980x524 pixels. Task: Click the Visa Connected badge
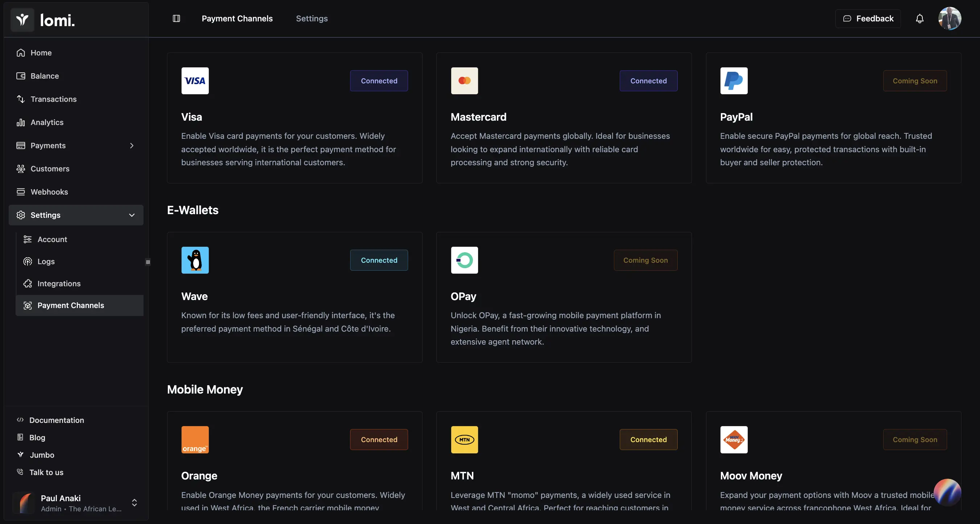[x=379, y=80]
